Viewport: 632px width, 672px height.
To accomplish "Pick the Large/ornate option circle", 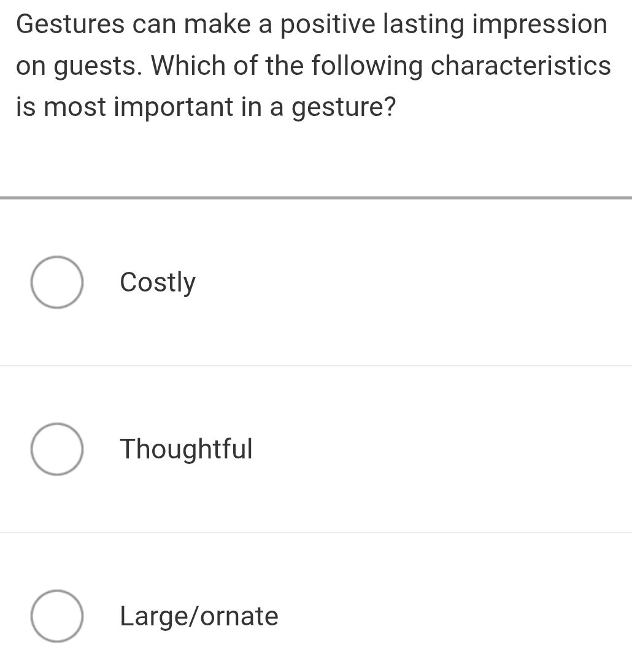I will [56, 616].
